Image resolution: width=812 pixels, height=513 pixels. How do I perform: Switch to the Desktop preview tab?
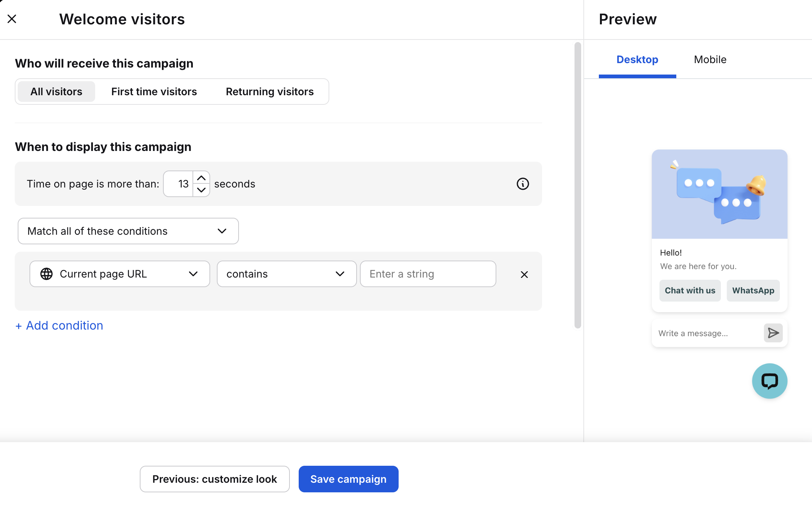[637, 59]
